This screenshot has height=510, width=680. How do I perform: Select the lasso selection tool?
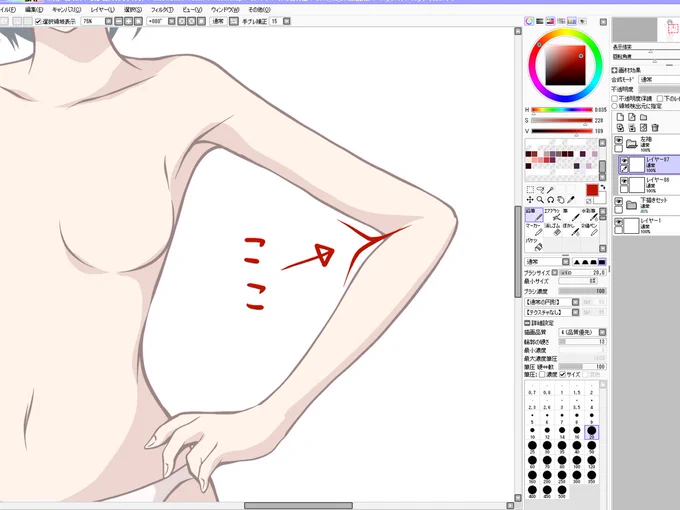point(540,190)
